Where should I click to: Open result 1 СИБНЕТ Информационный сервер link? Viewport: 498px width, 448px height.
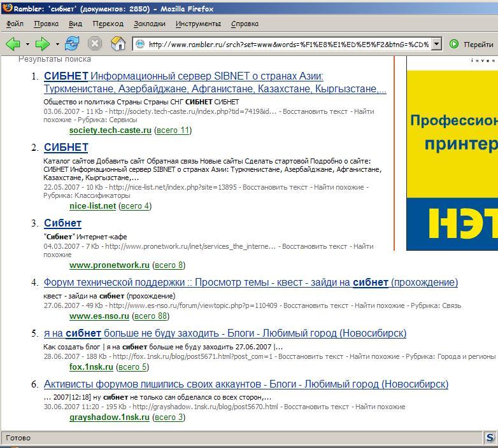[215, 83]
